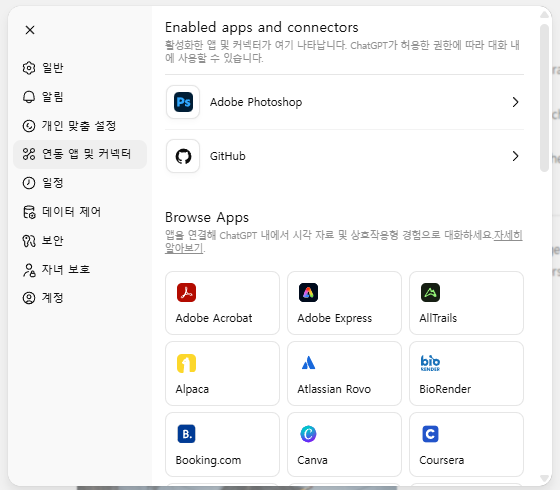This screenshot has width=560, height=490.
Task: Click the profile icon next to 계정
Action: pos(29,298)
